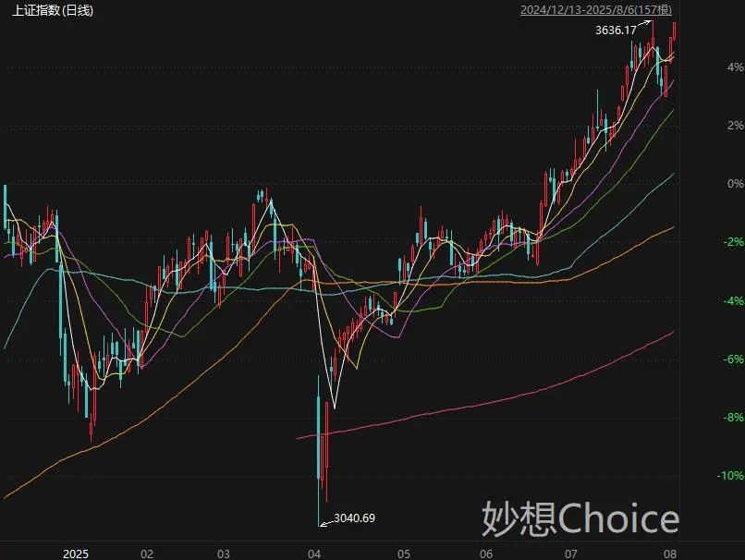
Task: Click the arrow pointing to the 3040.69 low
Action: 327,523
